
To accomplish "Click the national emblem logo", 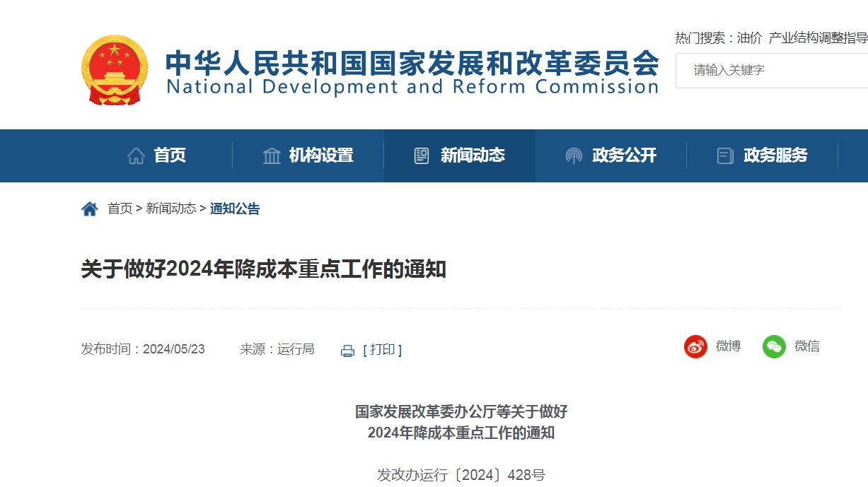I will pos(115,70).
